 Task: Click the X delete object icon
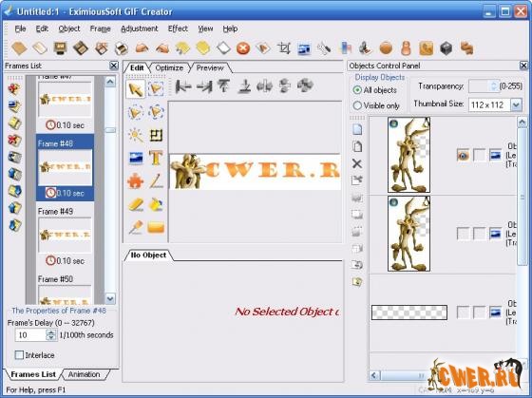click(x=357, y=163)
